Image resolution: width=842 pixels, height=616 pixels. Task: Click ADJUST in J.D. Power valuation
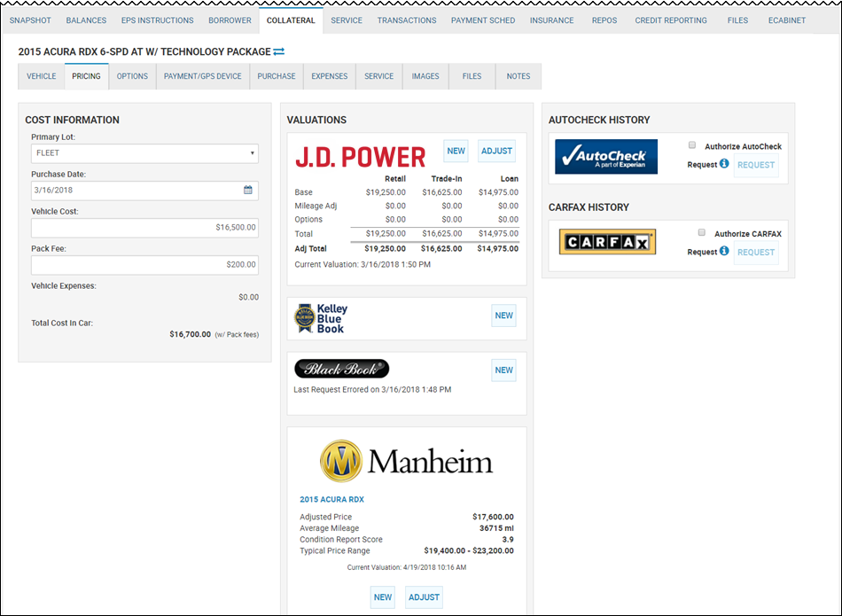coord(496,151)
